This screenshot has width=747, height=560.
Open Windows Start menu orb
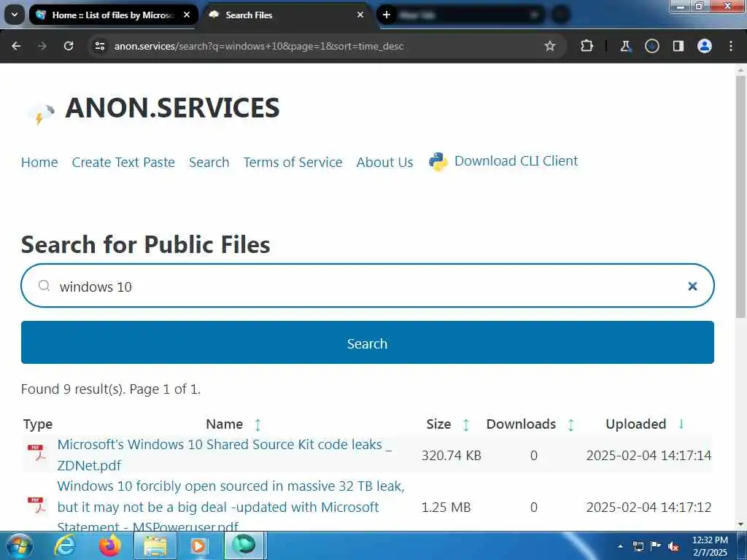(20, 545)
